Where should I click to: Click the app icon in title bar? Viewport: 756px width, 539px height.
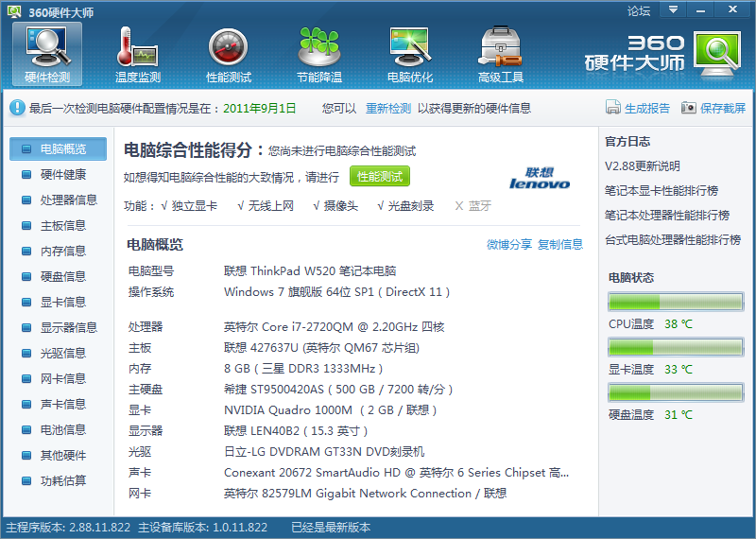point(14,11)
